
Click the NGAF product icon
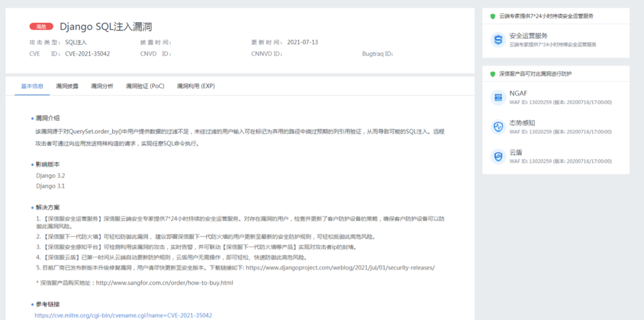point(498,97)
